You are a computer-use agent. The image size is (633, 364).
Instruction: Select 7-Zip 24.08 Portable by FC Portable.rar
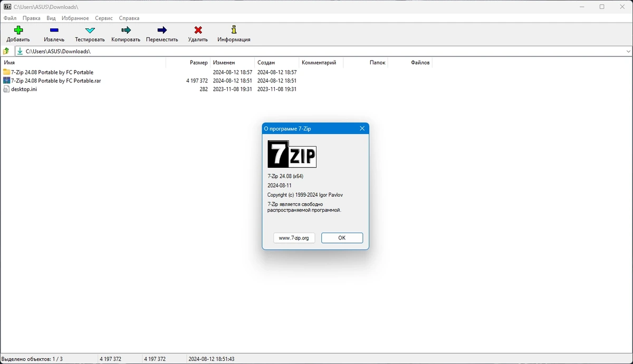(x=56, y=81)
